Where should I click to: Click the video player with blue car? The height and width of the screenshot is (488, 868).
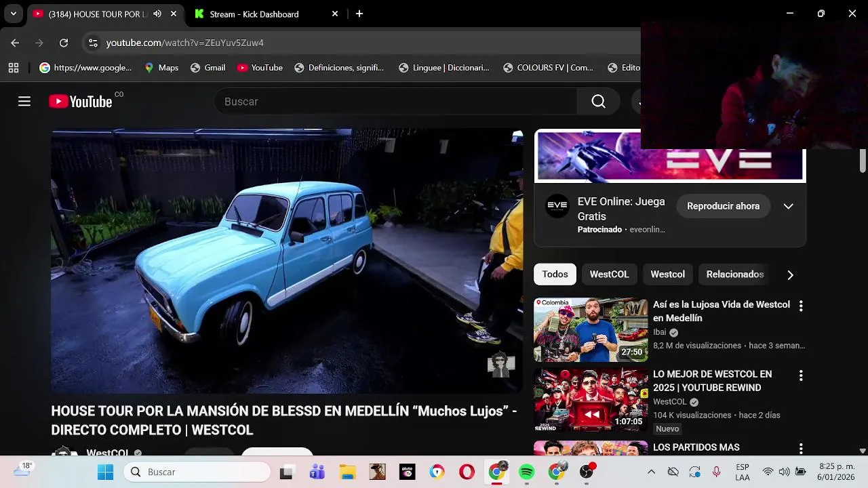[287, 261]
